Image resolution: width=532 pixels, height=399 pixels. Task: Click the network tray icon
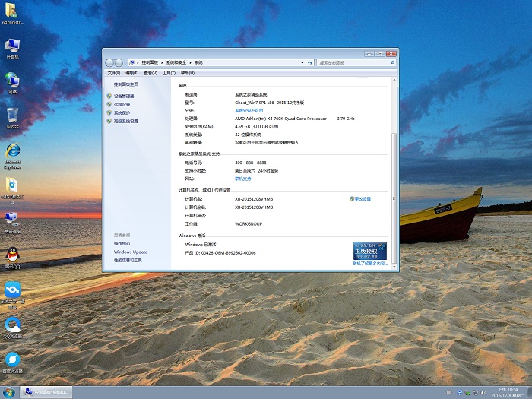(x=476, y=393)
